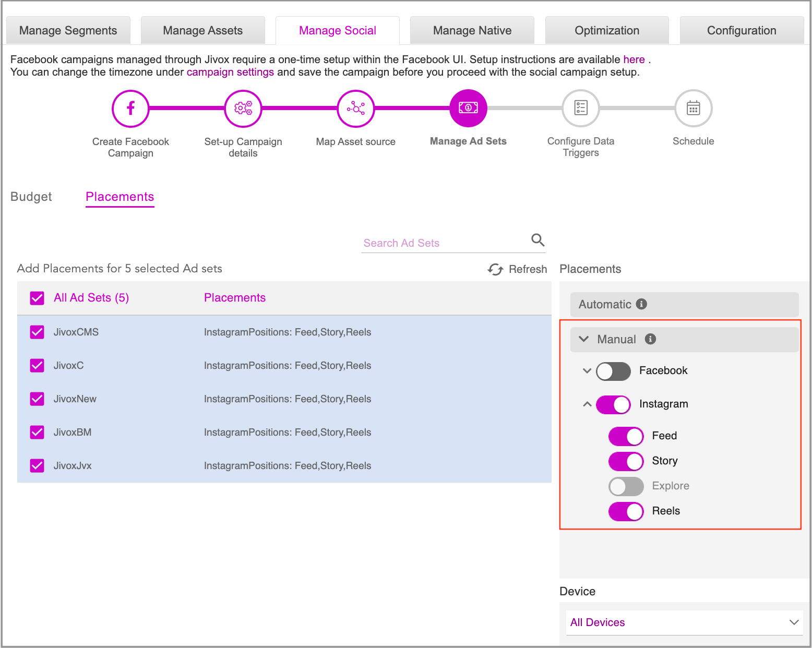The height and width of the screenshot is (648, 812).
Task: Click the Create Facebook Campaign step icon
Action: pyautogui.click(x=130, y=109)
